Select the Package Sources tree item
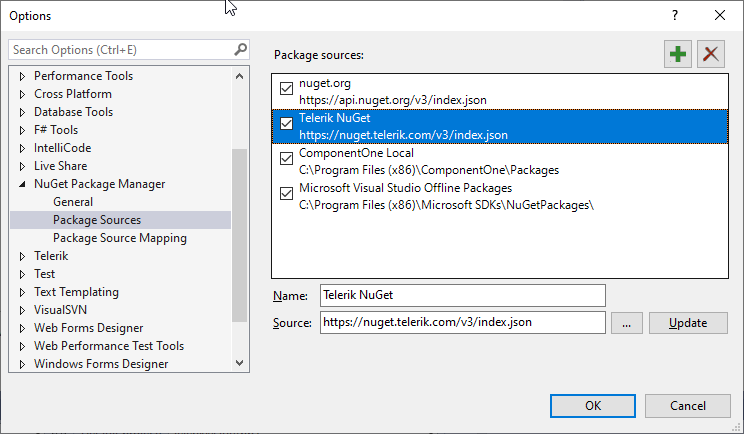Image resolution: width=744 pixels, height=434 pixels. point(96,220)
